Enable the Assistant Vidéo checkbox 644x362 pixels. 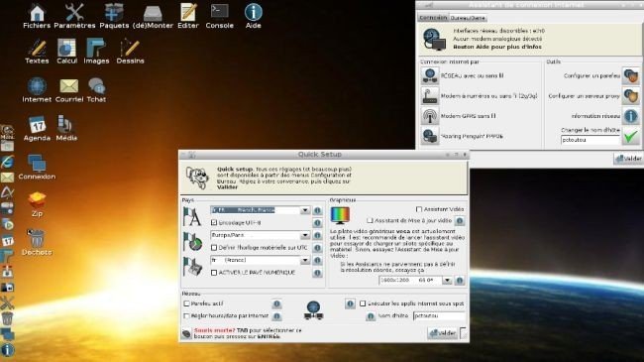[419, 209]
